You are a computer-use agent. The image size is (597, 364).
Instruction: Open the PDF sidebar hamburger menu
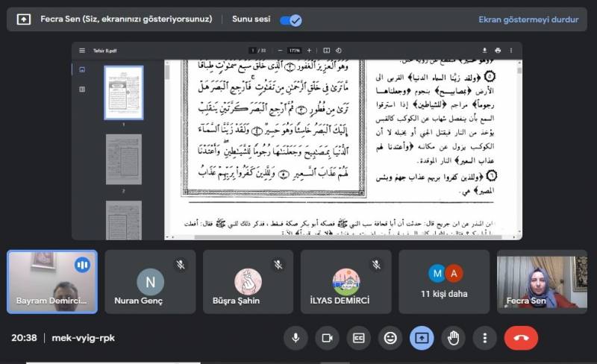click(83, 50)
